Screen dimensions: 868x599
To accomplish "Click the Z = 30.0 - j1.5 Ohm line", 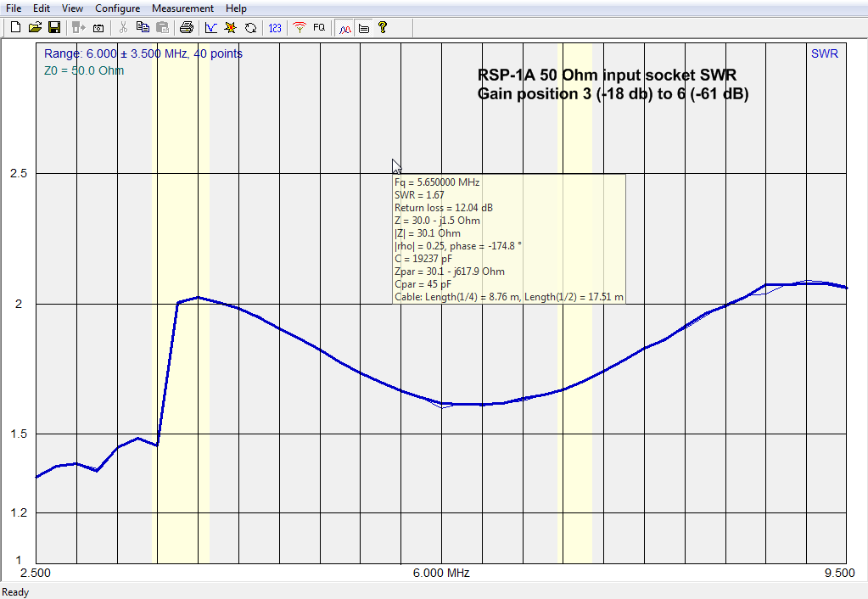I will [x=437, y=221].
